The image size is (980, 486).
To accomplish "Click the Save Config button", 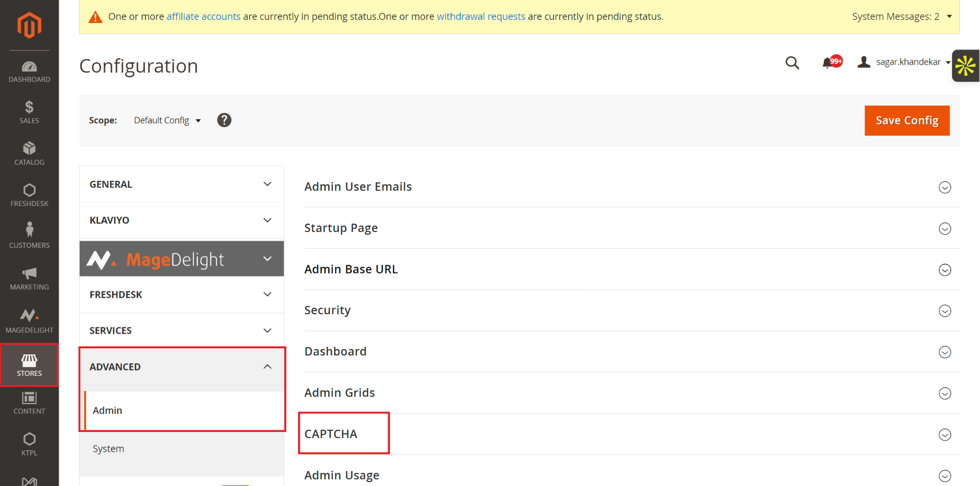I will 907,121.
